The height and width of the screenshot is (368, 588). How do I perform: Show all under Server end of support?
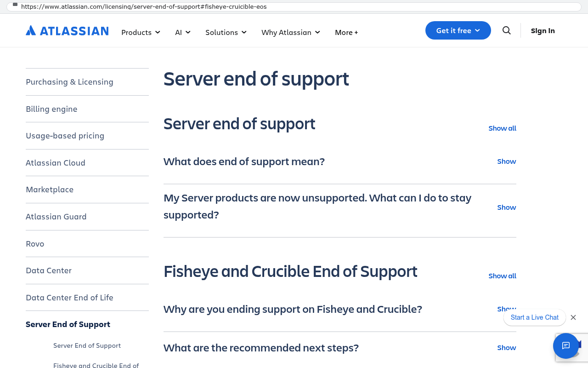pyautogui.click(x=502, y=128)
